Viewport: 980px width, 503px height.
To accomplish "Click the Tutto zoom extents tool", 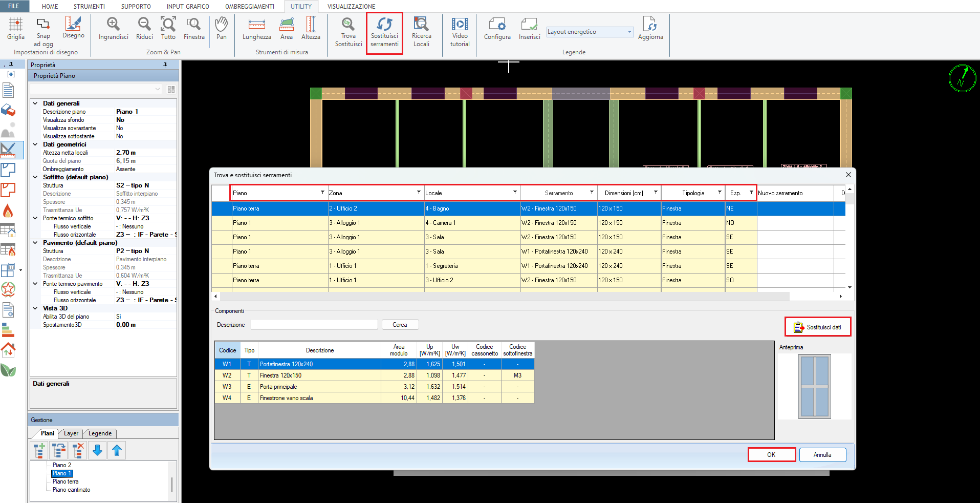I will [168, 29].
